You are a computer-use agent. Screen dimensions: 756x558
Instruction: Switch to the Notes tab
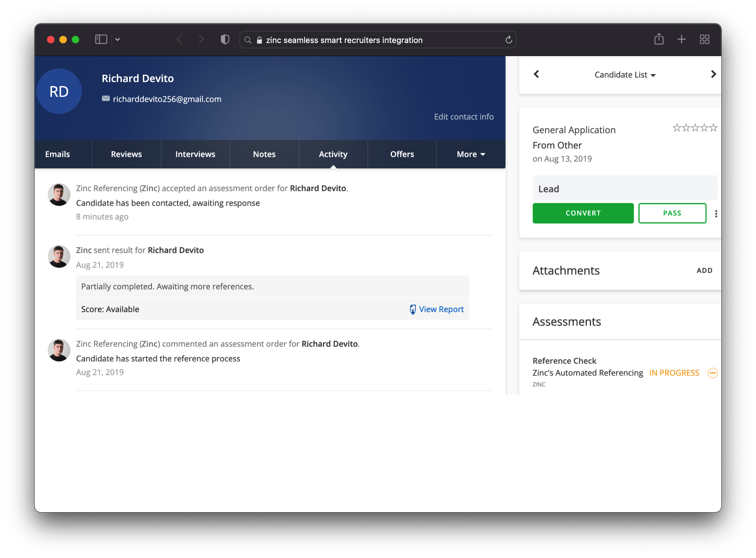(264, 154)
